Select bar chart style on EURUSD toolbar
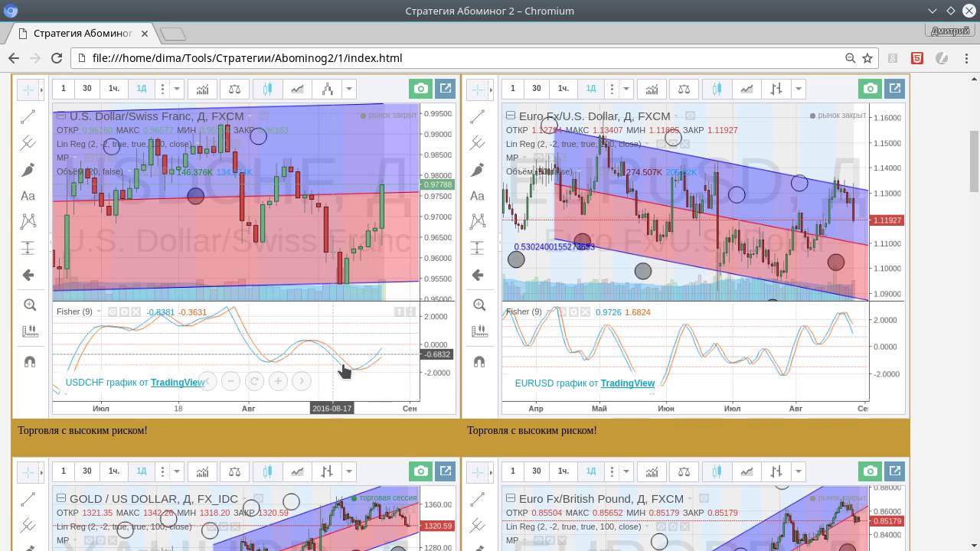 [x=776, y=89]
